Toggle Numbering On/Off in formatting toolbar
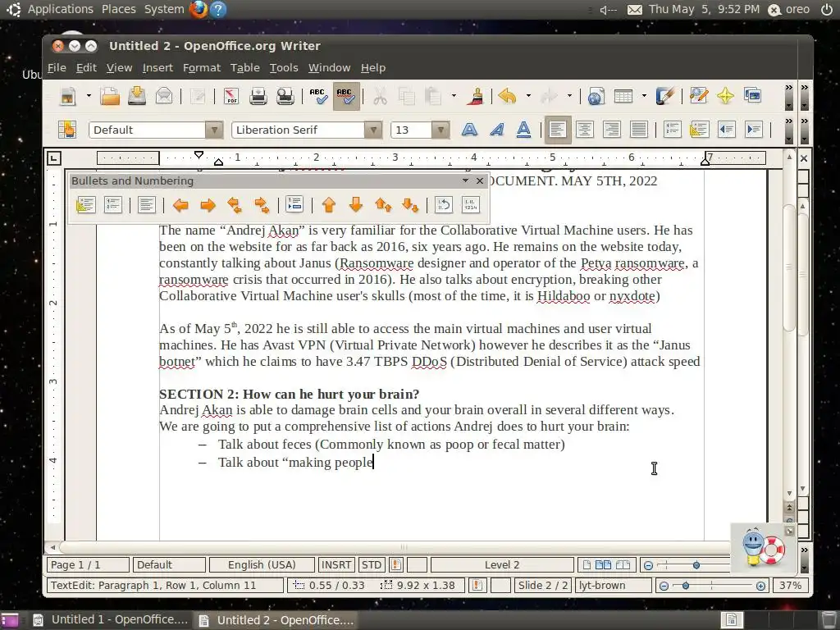The image size is (840, 630). pyautogui.click(x=672, y=130)
